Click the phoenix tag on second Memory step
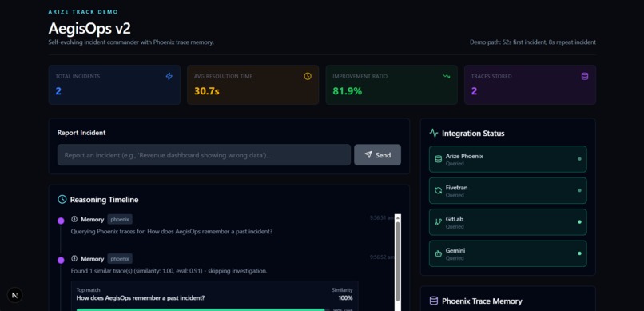The width and height of the screenshot is (644, 311). tap(120, 259)
